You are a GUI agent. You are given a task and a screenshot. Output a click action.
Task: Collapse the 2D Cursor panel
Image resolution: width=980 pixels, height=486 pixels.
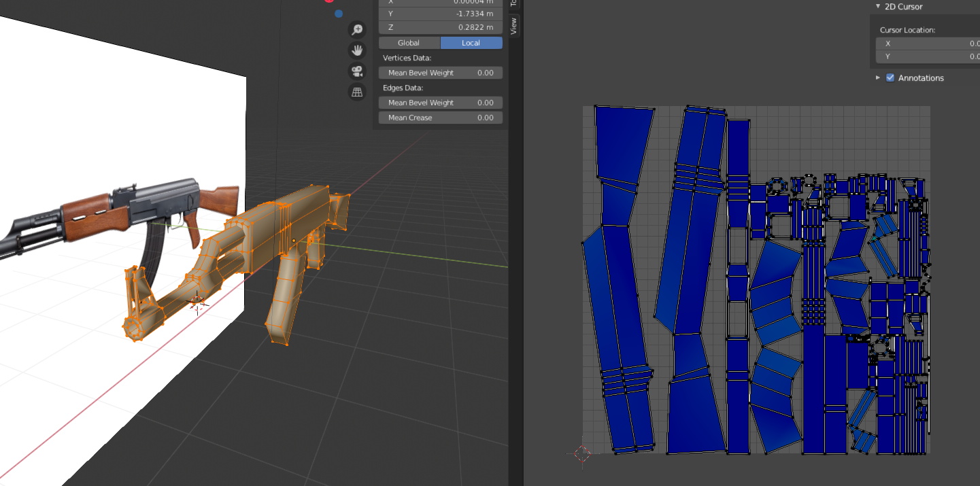(878, 7)
